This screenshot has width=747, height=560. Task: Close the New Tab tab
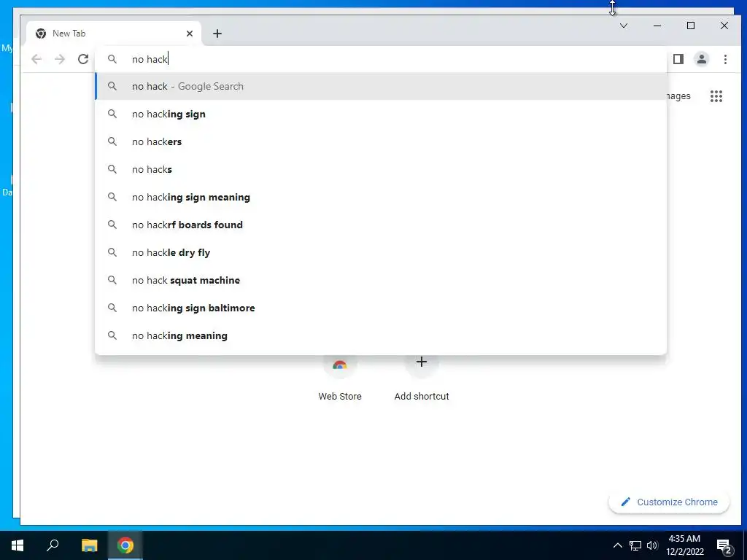point(190,34)
